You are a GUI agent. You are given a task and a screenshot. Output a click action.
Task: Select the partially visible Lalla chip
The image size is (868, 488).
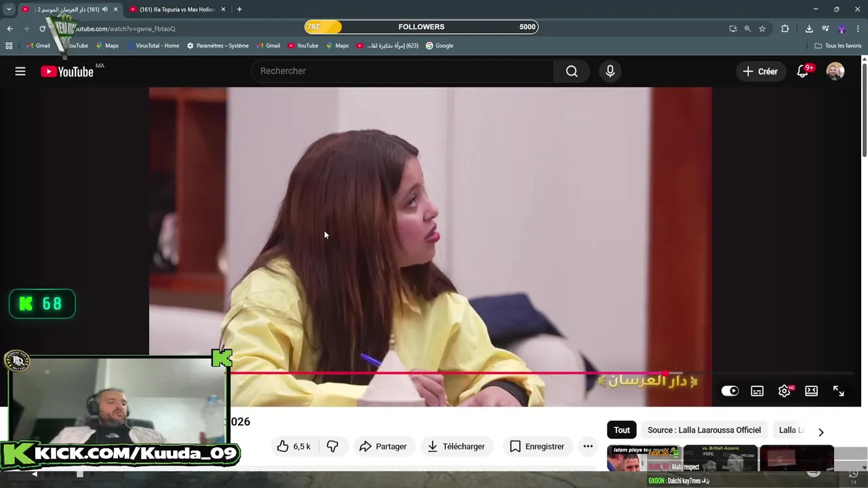(791, 430)
